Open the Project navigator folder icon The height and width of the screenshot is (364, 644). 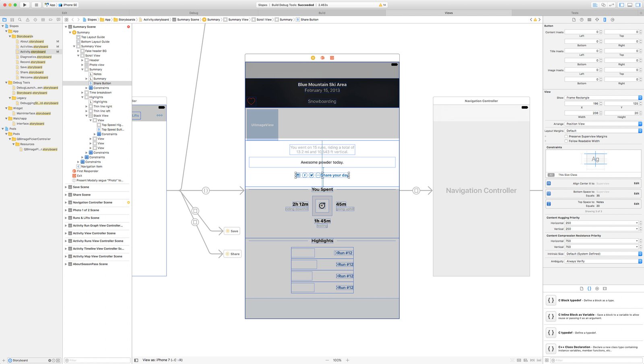pos(4,19)
